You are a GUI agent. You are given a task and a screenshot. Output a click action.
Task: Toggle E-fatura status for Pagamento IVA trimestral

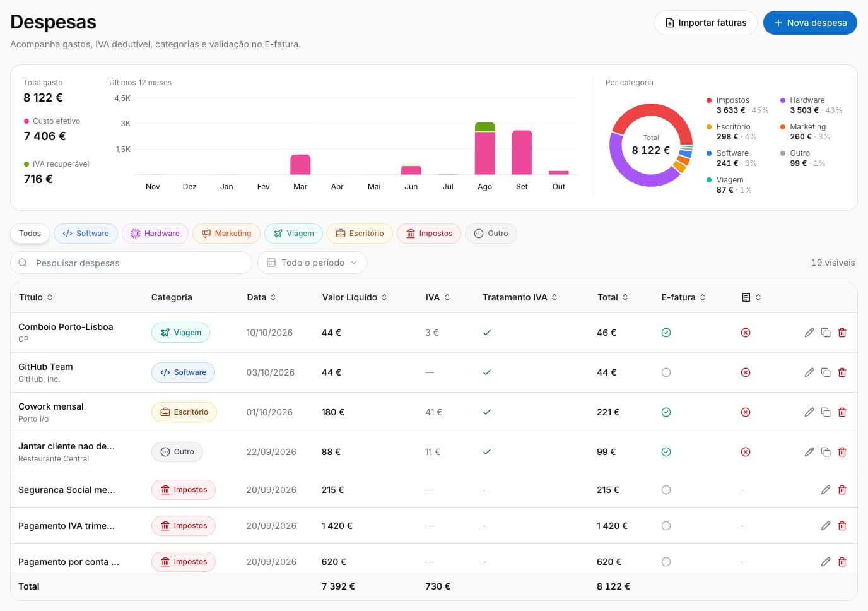[x=666, y=526]
